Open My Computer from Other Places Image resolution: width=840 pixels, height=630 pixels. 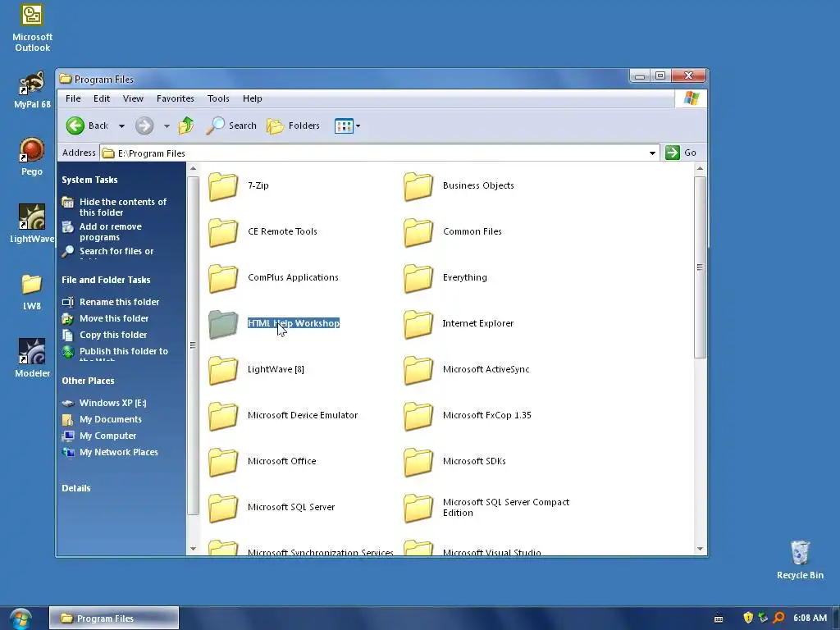click(99, 436)
